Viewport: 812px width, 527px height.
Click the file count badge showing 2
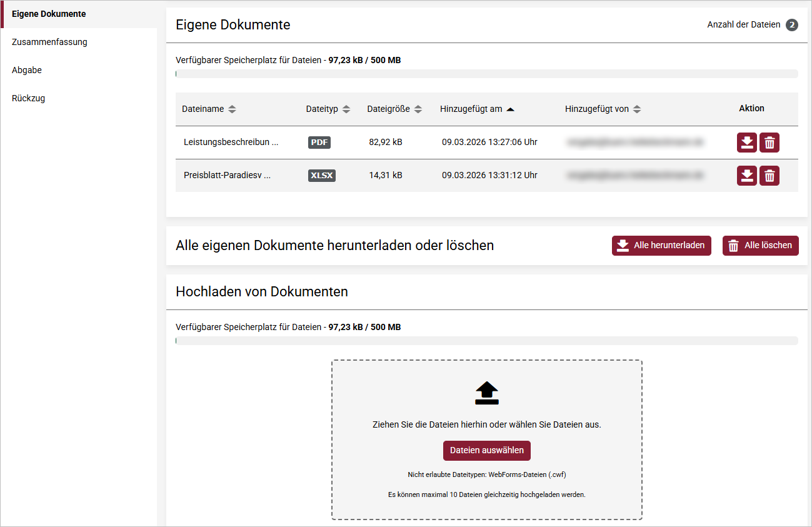pyautogui.click(x=792, y=25)
